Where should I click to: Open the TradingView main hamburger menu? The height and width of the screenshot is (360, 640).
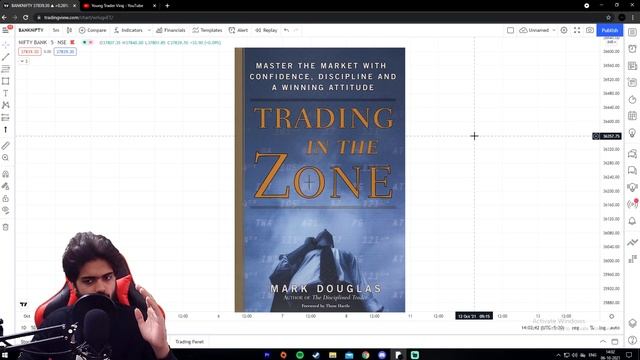[5, 30]
